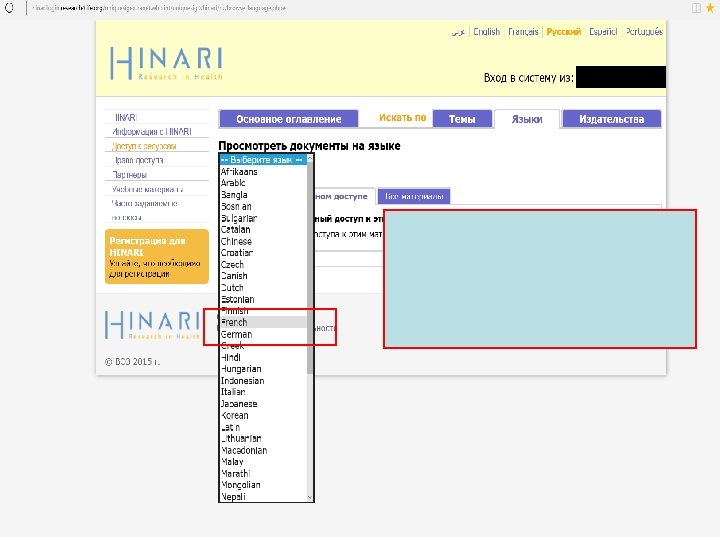Choose Arabic from the language list

(263, 183)
